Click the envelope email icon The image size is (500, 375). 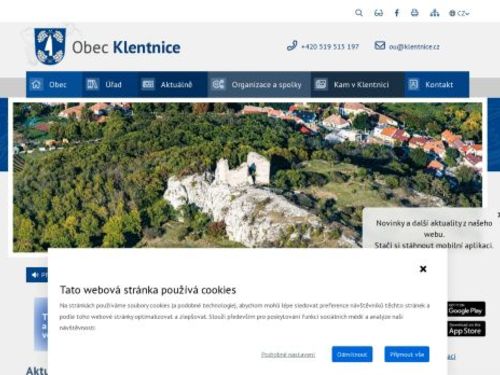[380, 45]
